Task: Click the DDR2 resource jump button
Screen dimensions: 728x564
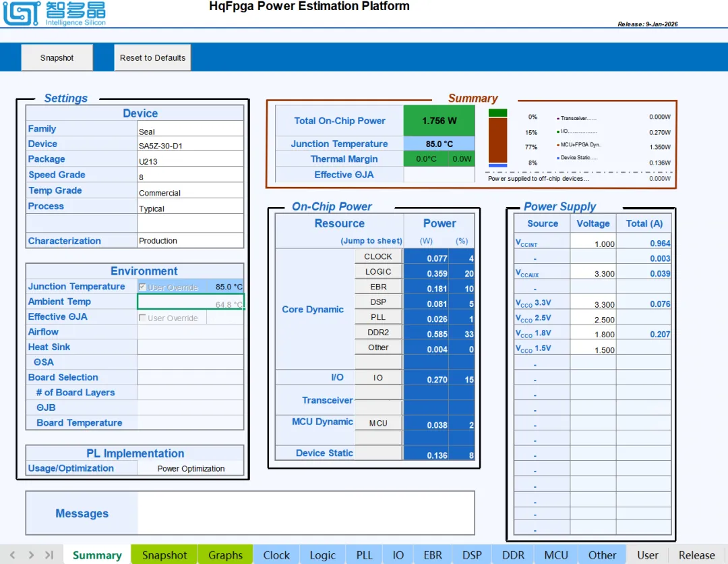Action: (x=378, y=332)
